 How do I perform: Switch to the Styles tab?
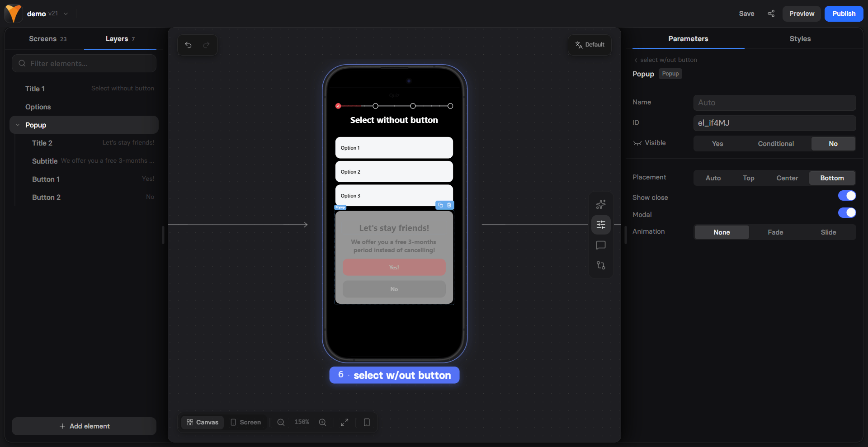(x=800, y=39)
